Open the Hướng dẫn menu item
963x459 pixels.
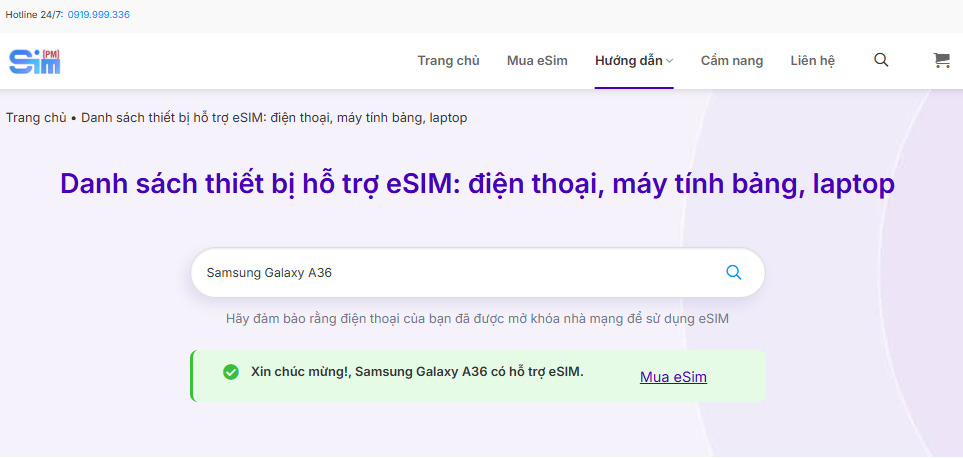pyautogui.click(x=628, y=61)
